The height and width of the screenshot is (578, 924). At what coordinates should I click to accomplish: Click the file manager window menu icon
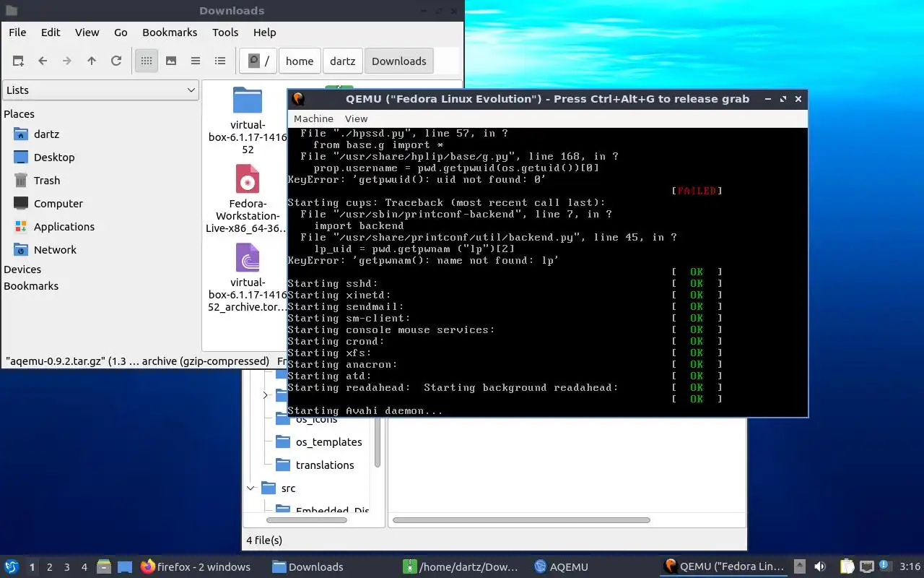11,11
